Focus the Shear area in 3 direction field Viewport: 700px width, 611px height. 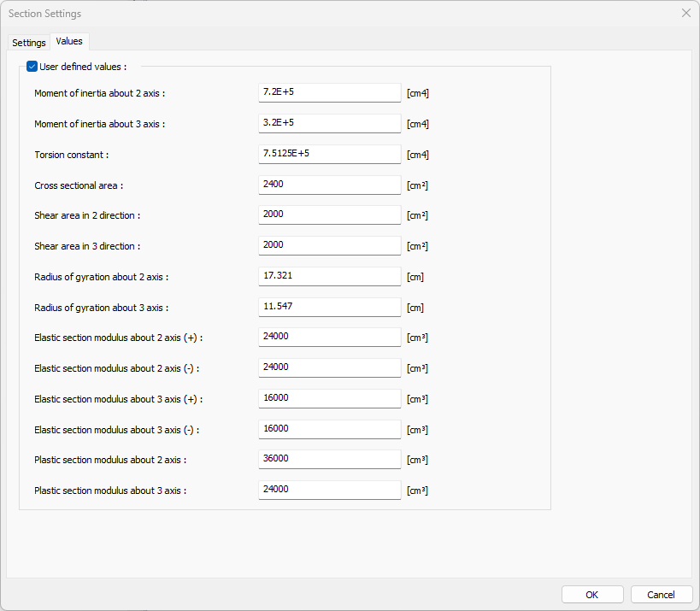point(329,245)
